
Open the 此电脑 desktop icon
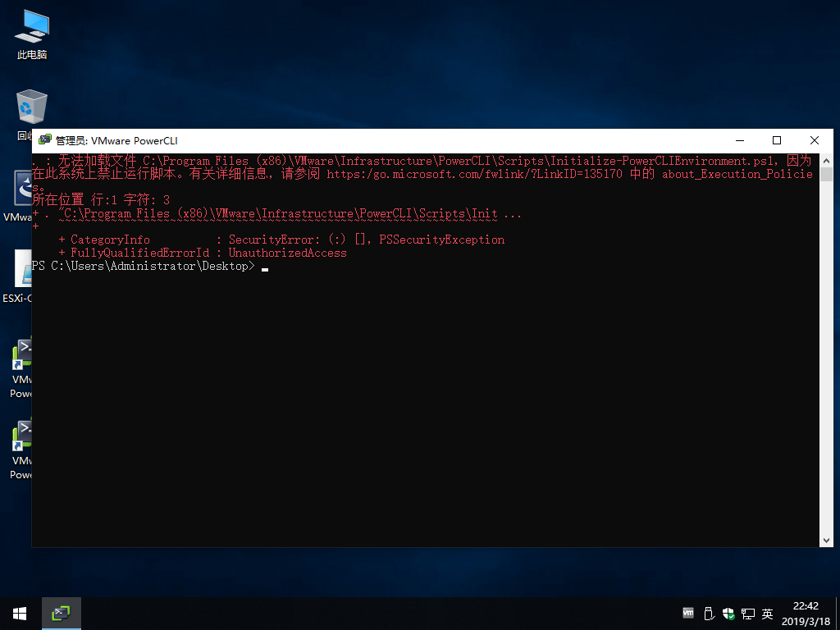pos(31,34)
